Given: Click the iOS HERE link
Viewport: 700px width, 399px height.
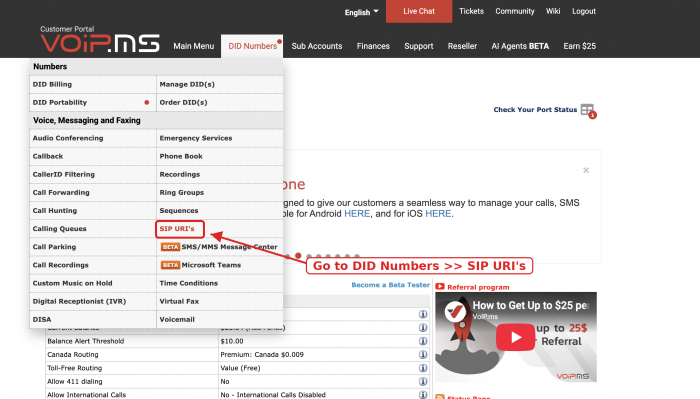Looking at the screenshot, I should (x=438, y=214).
